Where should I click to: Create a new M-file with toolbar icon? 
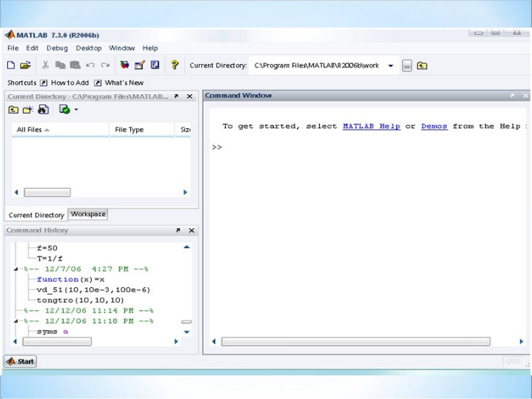point(11,65)
